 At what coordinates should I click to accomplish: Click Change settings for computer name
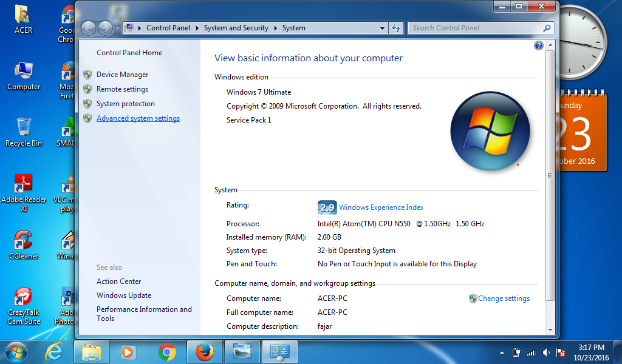point(504,298)
